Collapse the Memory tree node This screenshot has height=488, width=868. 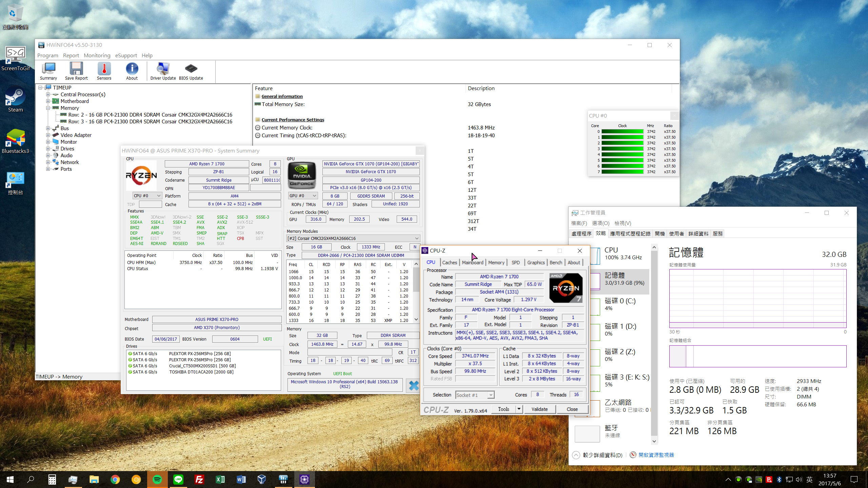click(x=48, y=108)
